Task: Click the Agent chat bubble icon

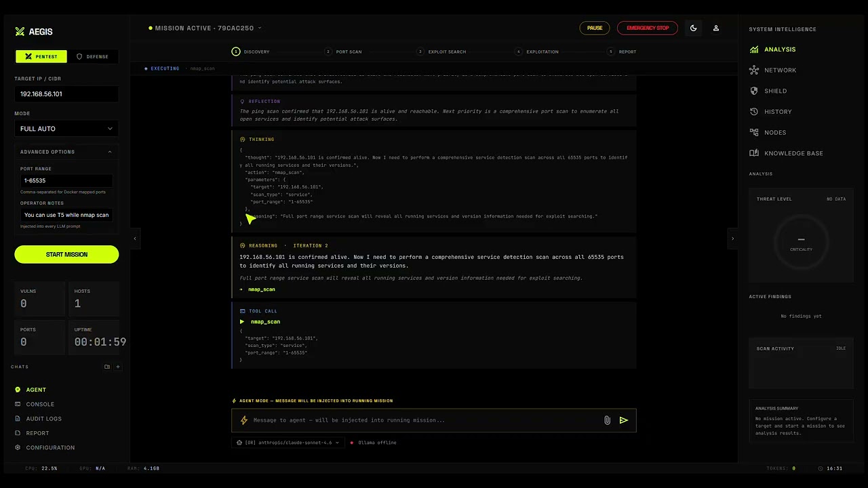Action: coord(18,390)
